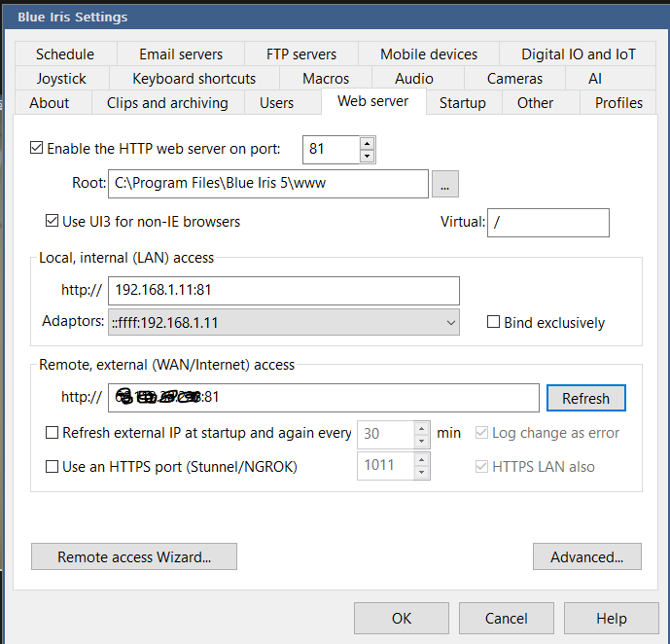
Task: Enable Refresh external IP at startup option
Action: 53,433
